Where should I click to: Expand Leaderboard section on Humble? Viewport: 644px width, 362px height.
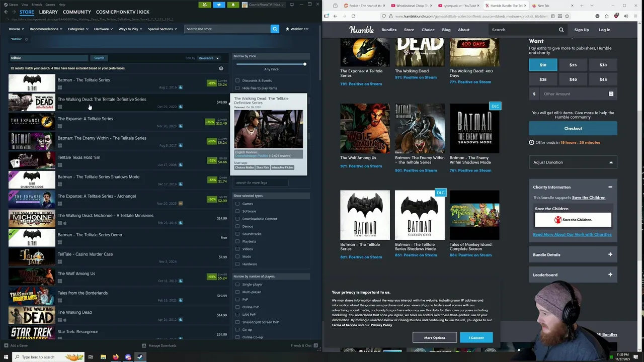tap(573, 275)
